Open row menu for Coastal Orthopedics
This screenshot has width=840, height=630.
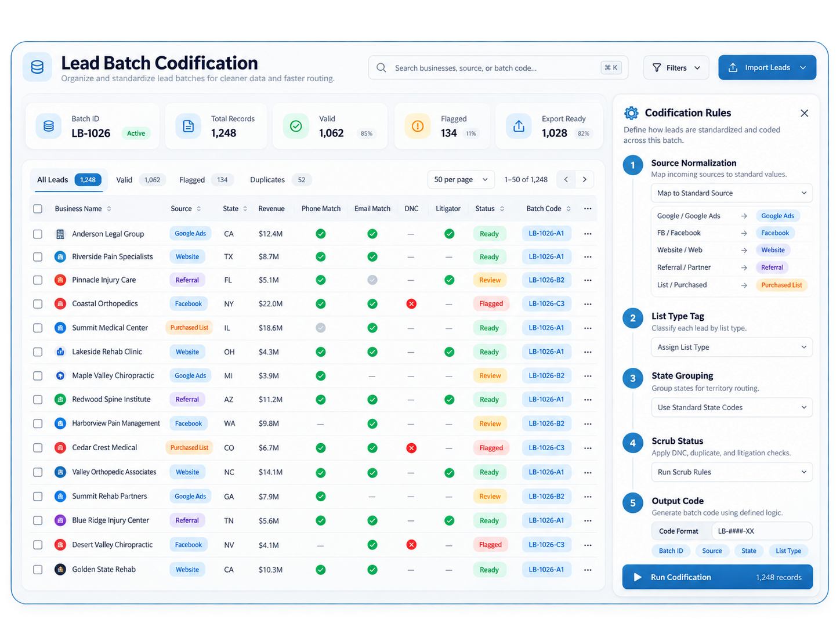[588, 304]
